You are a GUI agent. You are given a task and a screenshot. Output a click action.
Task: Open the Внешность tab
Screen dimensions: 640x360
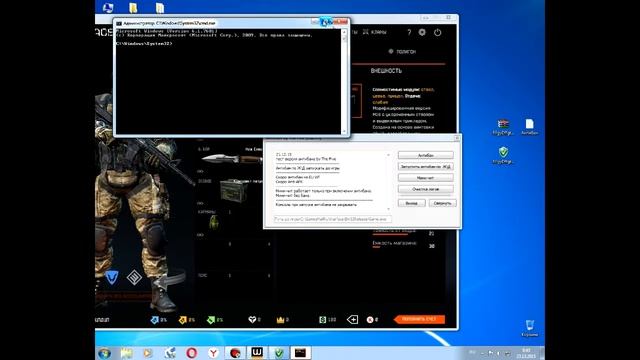point(386,71)
